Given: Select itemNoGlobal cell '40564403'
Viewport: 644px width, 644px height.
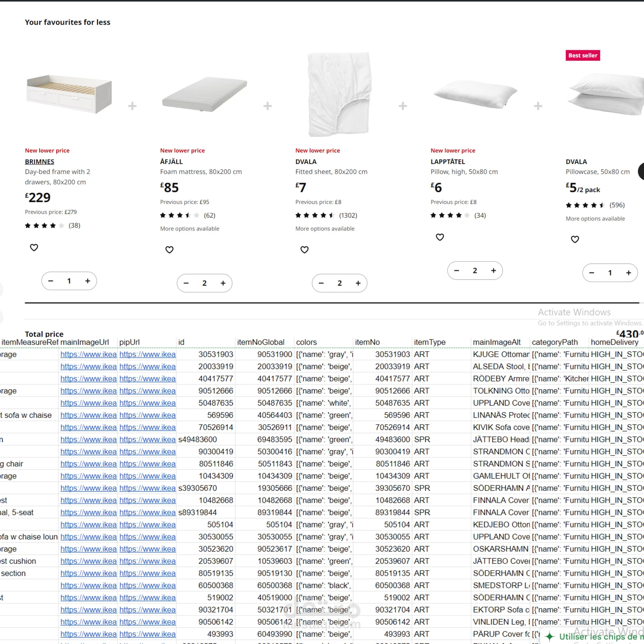Looking at the screenshot, I should 265,415.
